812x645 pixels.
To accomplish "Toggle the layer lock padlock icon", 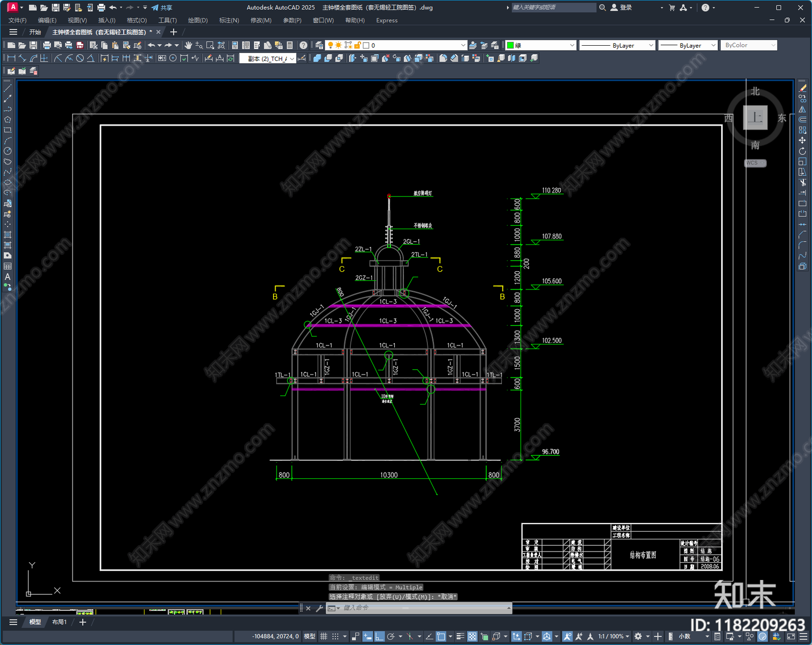I will (357, 45).
